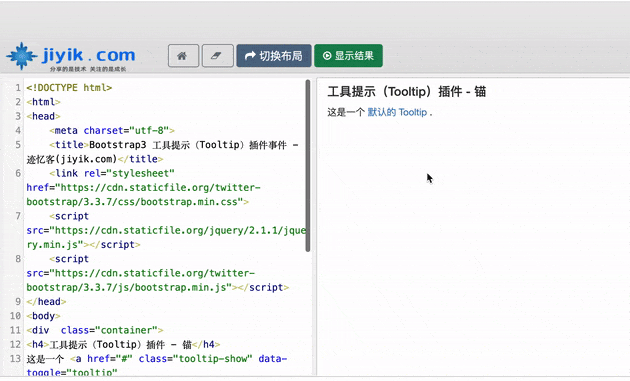Click the class="tooltip-show" code line
This screenshot has width=630, height=381.
[x=157, y=358]
